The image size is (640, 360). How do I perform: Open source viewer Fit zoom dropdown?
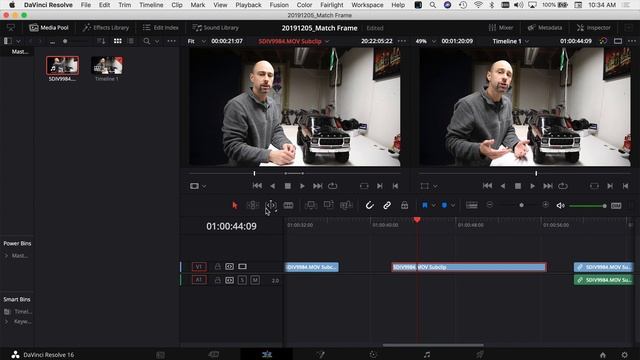[196, 41]
